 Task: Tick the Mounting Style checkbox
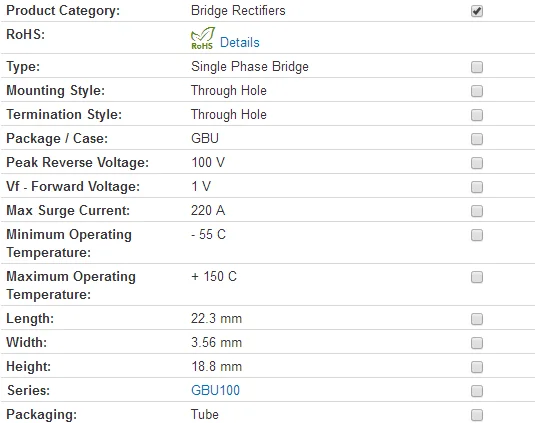[477, 91]
